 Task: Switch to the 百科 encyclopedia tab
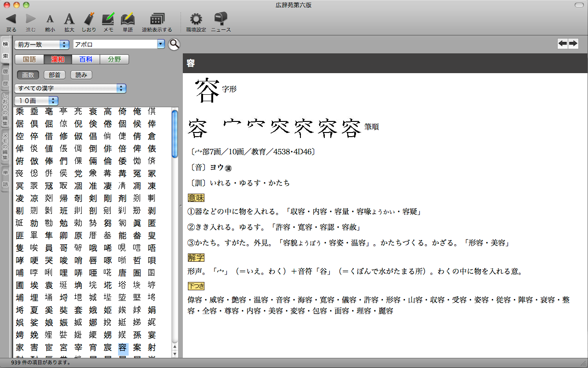[86, 59]
